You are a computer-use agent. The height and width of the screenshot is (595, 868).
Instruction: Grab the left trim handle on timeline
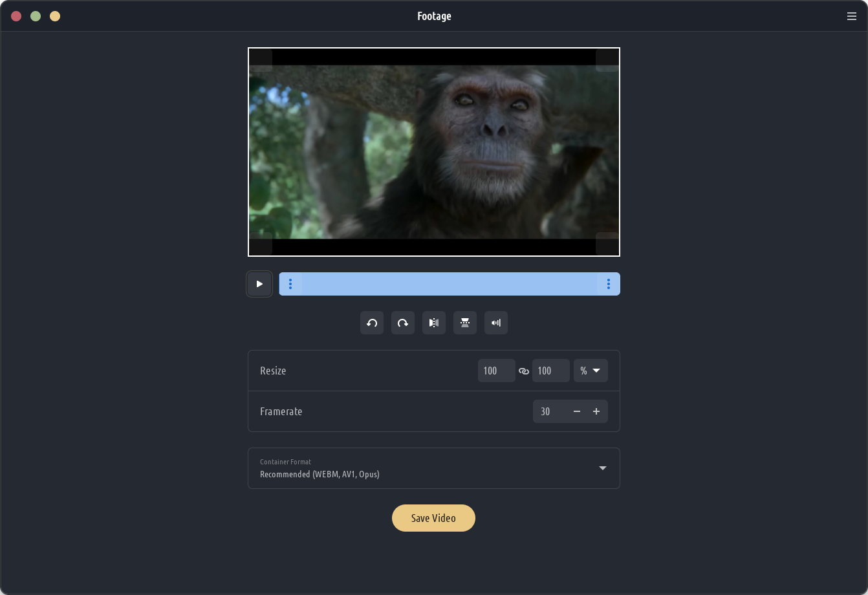tap(290, 284)
